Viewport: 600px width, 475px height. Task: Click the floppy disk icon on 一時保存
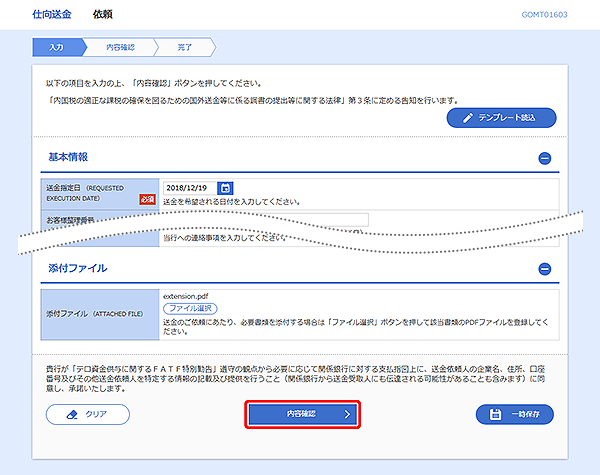(x=497, y=413)
